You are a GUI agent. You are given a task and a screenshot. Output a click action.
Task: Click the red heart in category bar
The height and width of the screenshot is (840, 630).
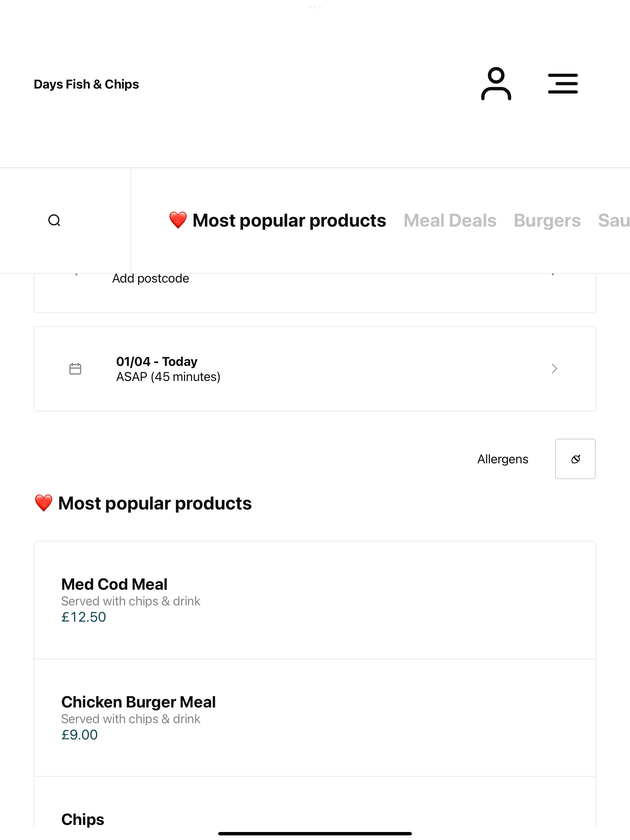(178, 220)
